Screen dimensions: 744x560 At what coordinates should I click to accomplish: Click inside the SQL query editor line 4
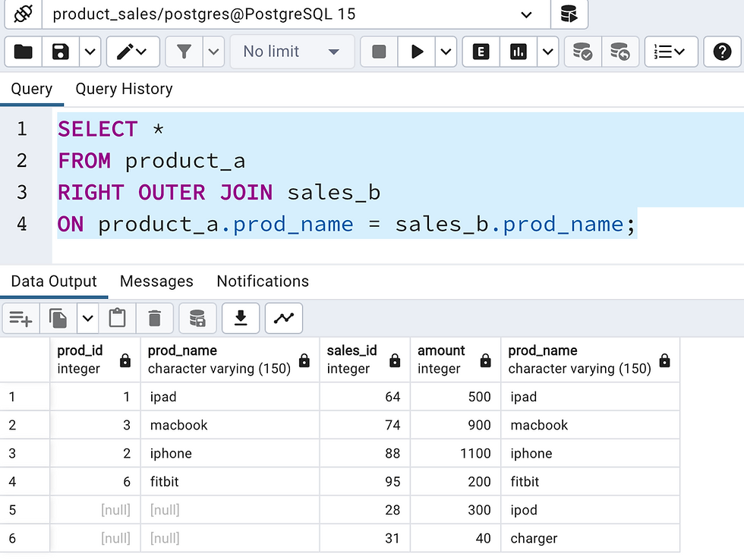tap(346, 224)
